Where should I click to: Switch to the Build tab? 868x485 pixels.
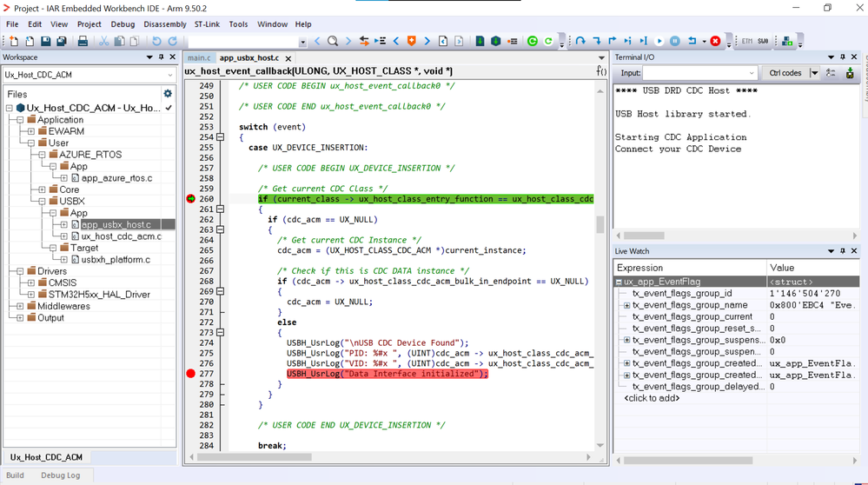click(x=15, y=475)
